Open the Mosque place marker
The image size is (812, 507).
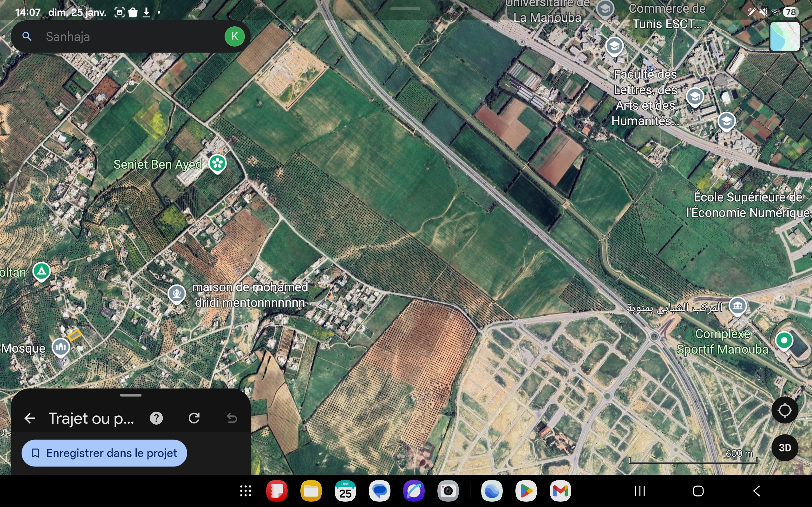pyautogui.click(x=60, y=347)
